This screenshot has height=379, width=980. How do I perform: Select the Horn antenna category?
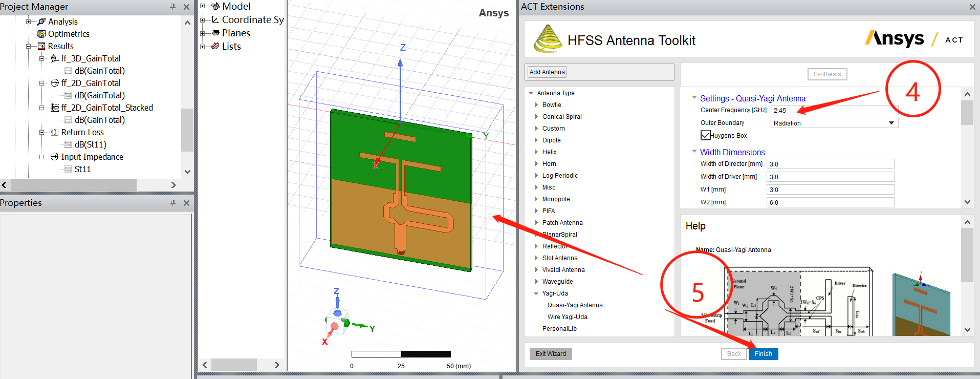[x=549, y=164]
